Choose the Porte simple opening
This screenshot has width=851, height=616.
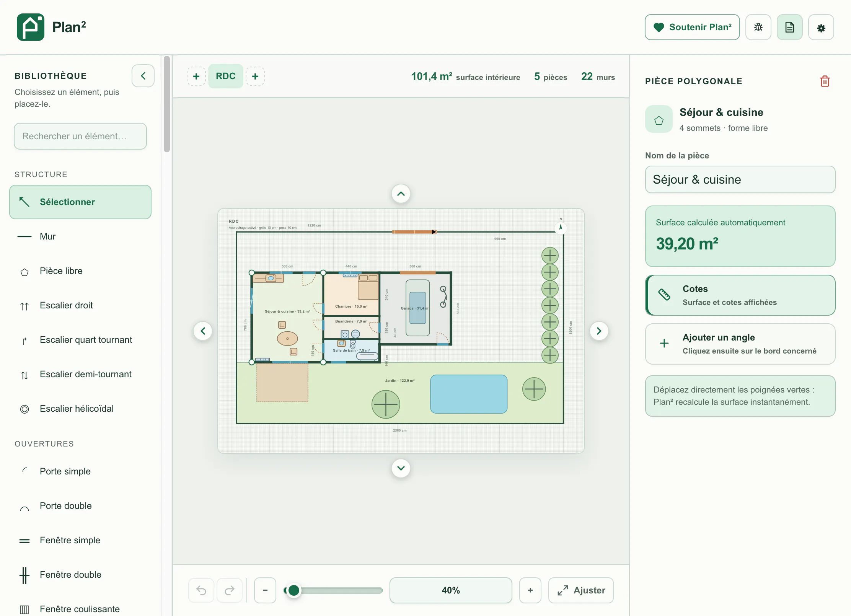(80, 471)
